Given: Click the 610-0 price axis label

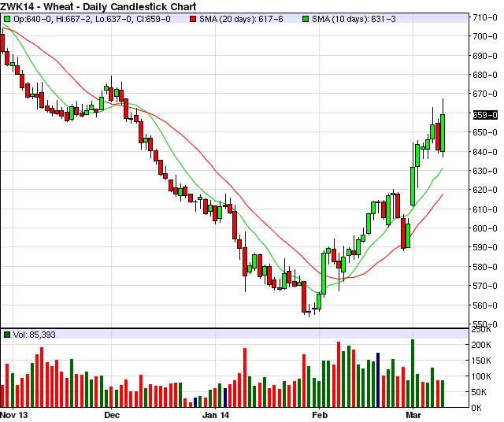Looking at the screenshot, I should click(485, 209).
